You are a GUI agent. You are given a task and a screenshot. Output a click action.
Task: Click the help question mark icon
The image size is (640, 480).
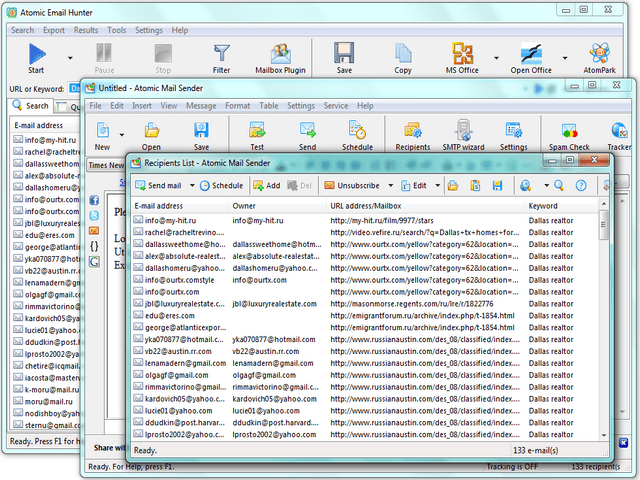coord(578,185)
